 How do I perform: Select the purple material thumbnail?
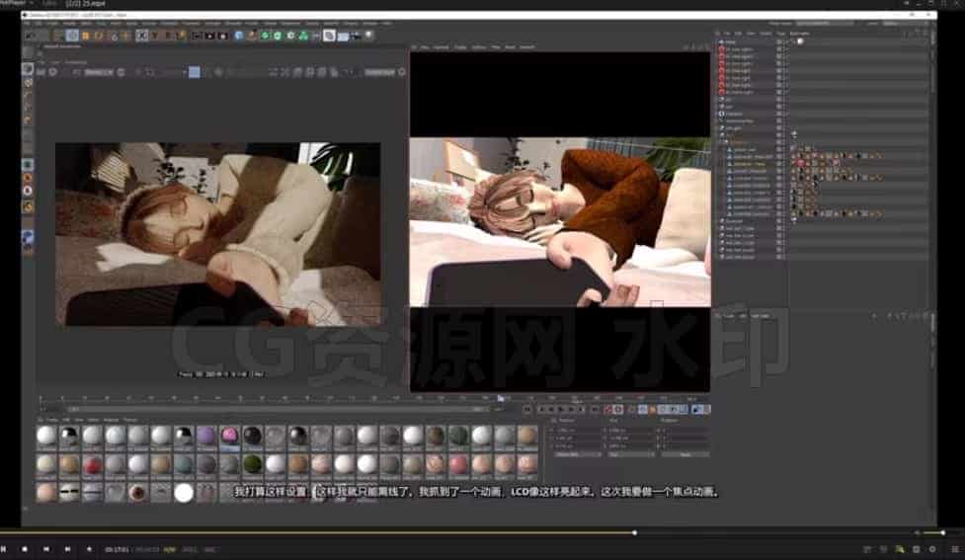[x=206, y=436]
